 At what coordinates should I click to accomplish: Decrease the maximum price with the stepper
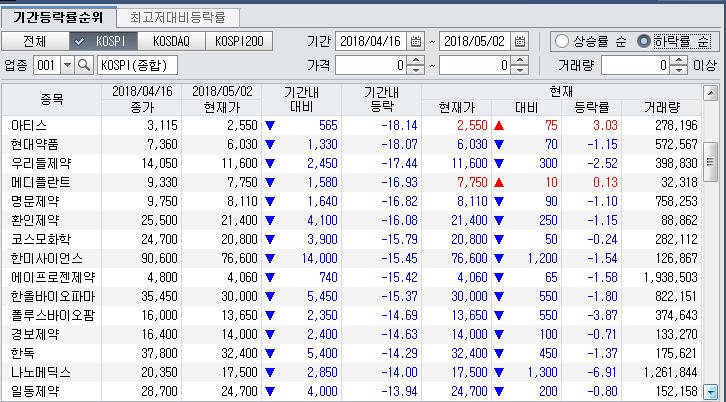click(x=520, y=70)
